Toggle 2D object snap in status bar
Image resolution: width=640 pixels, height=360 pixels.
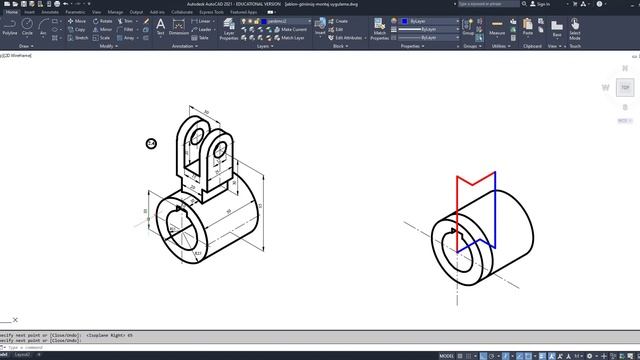[x=528, y=356]
